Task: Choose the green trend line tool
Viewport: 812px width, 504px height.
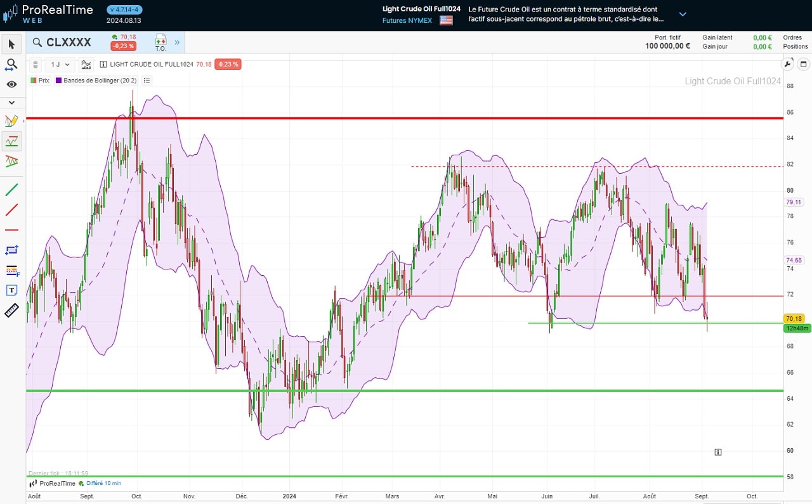Action: pyautogui.click(x=11, y=189)
